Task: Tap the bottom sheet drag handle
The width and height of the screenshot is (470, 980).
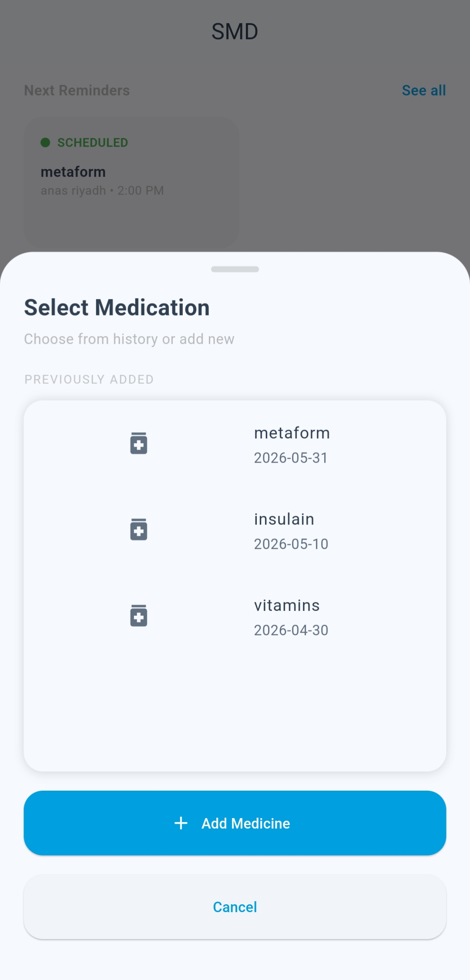Action: pos(235,269)
